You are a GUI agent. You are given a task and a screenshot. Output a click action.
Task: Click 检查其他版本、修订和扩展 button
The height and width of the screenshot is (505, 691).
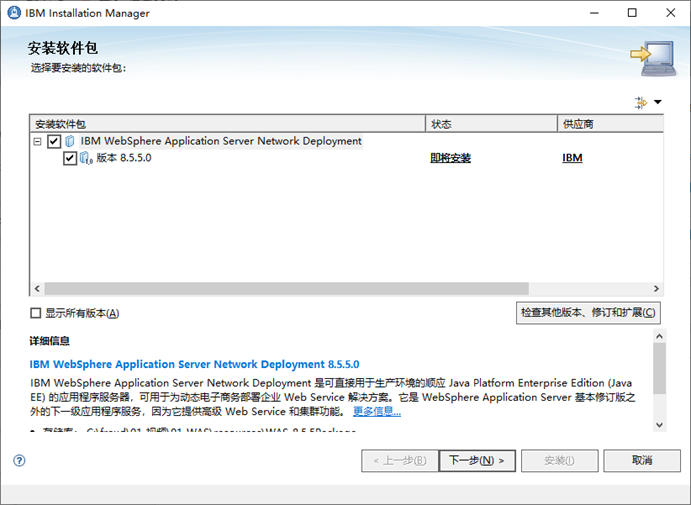click(x=588, y=313)
